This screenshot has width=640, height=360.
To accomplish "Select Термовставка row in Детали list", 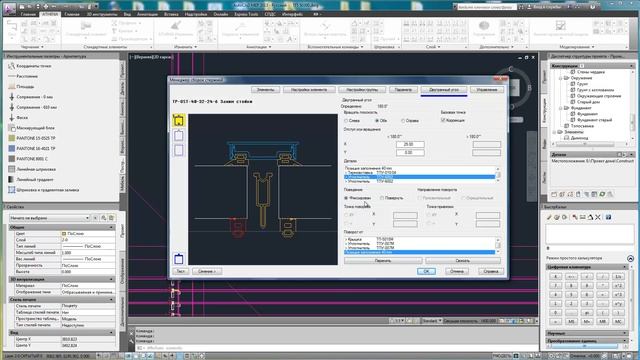I will click(x=420, y=173).
